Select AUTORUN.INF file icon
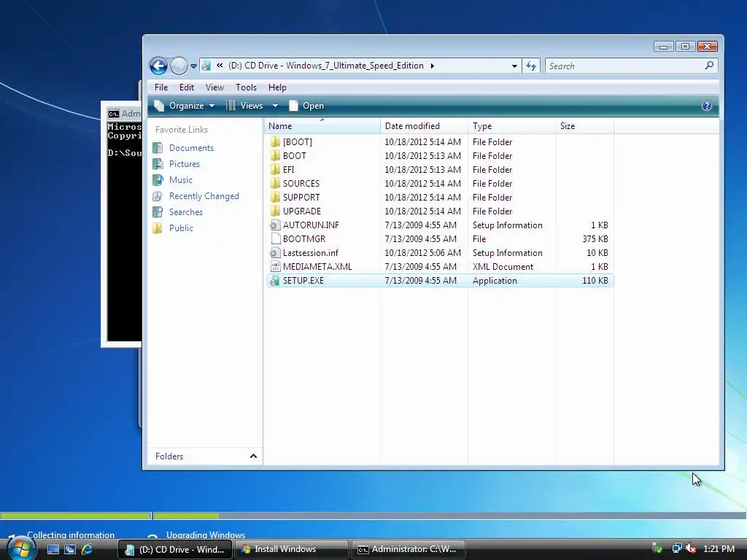The width and height of the screenshot is (747, 560). 275,225
